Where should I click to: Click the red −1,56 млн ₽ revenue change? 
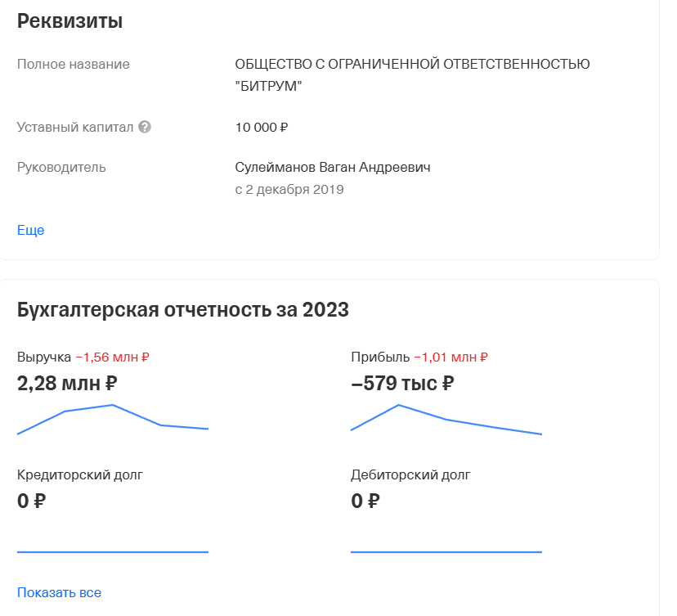click(x=113, y=357)
